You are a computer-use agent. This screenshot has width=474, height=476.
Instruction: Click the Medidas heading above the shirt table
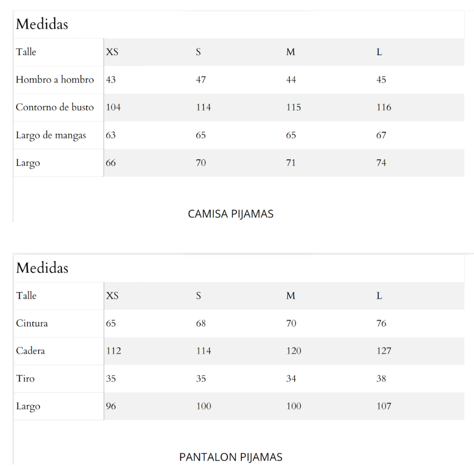click(x=42, y=24)
